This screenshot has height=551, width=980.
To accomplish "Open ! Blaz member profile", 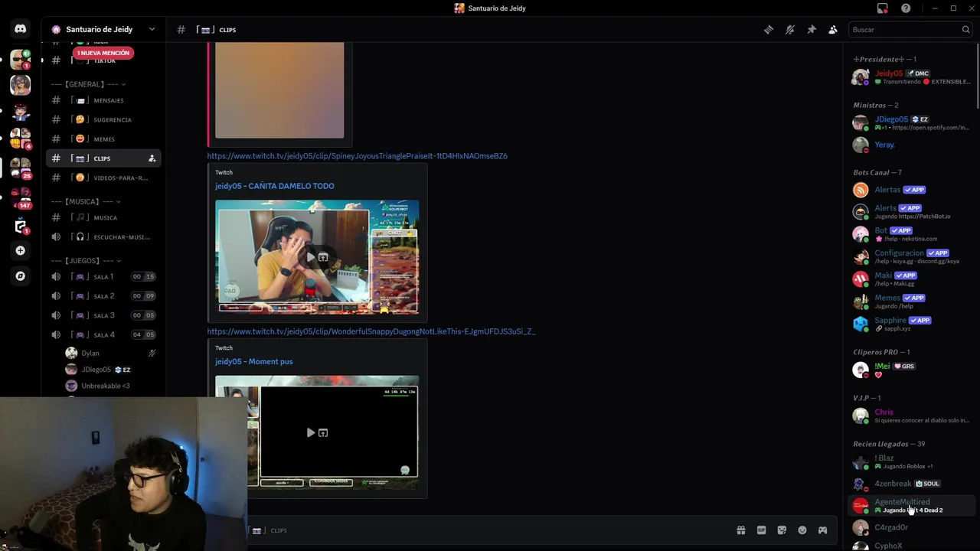I will point(911,461).
